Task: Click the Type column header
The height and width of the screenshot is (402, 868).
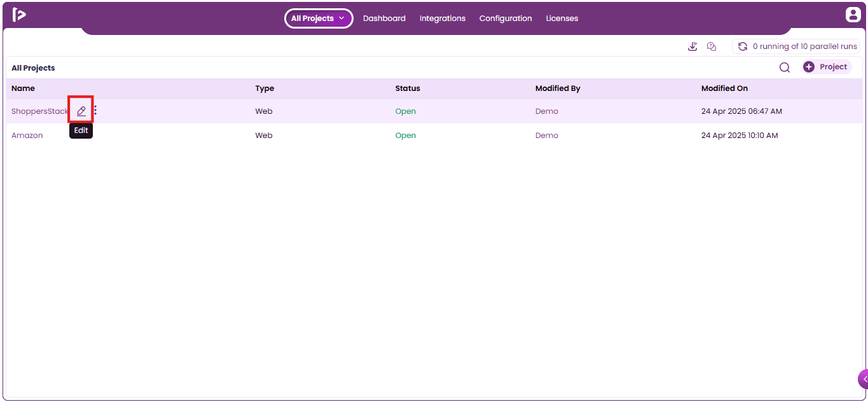Action: coord(265,88)
